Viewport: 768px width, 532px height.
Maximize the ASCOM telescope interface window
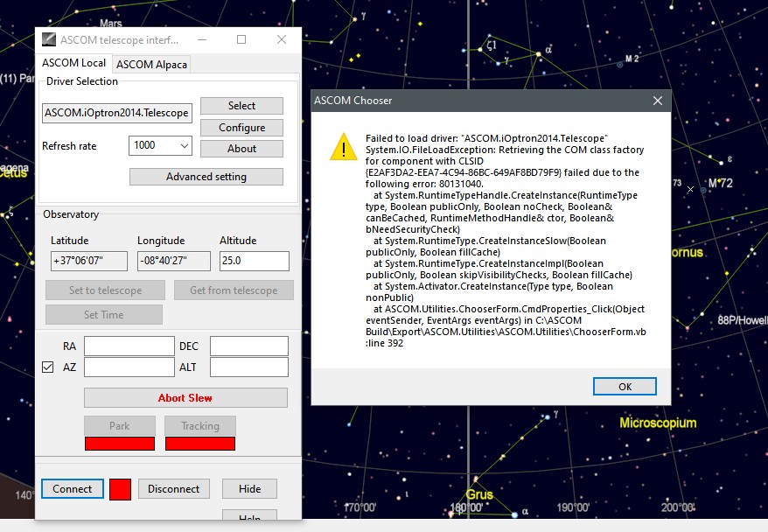click(x=241, y=39)
